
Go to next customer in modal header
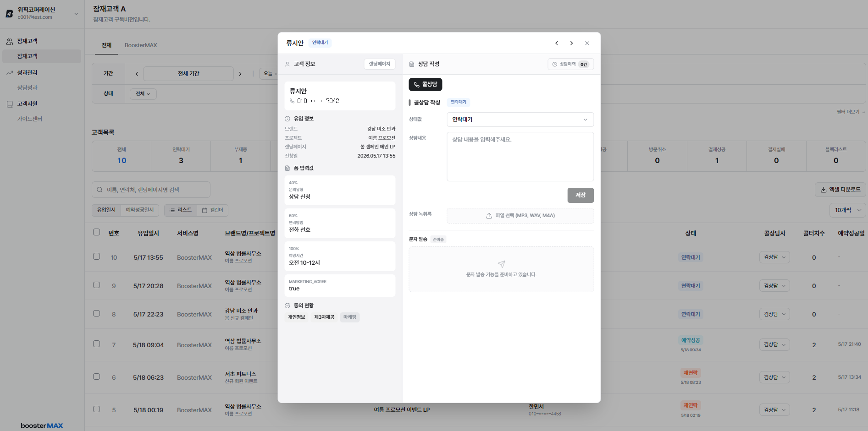(571, 43)
